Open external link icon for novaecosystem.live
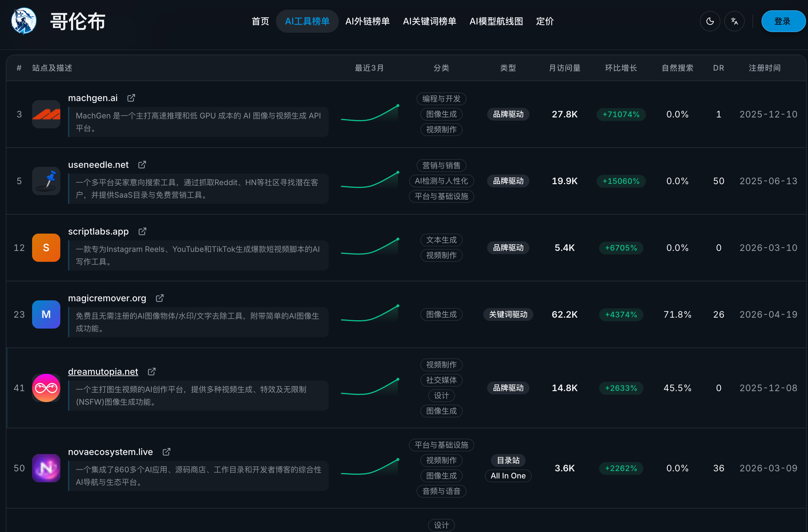 [x=166, y=452]
